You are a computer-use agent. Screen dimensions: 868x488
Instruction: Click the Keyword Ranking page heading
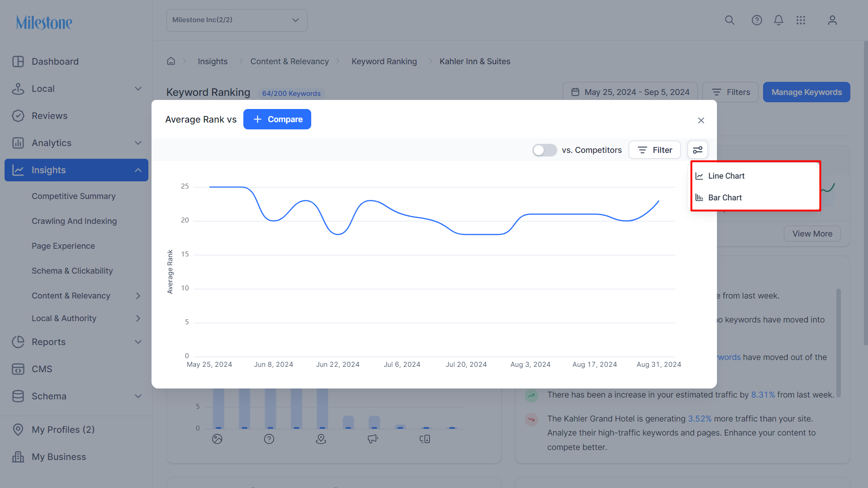click(x=208, y=92)
